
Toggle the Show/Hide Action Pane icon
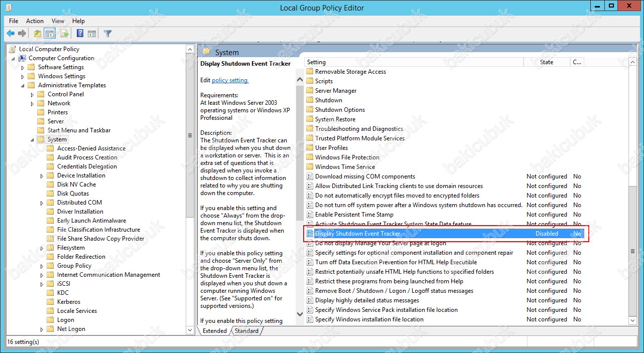point(92,34)
